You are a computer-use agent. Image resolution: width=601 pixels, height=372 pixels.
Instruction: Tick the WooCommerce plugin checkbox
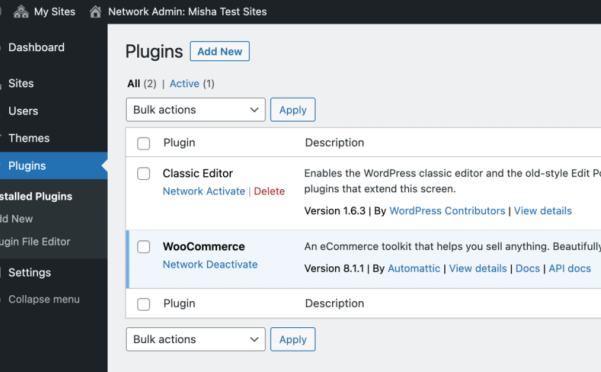point(143,247)
